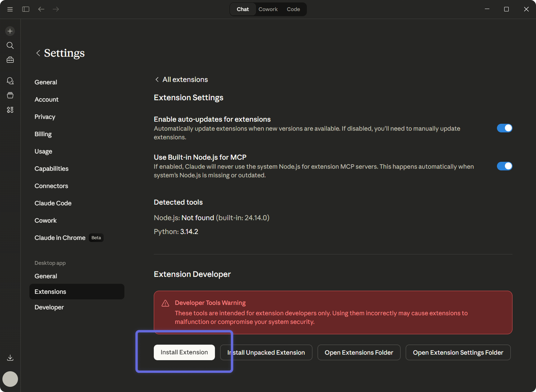Go back using the Settings back chevron
Screen dimensions: 536x392
pos(38,53)
